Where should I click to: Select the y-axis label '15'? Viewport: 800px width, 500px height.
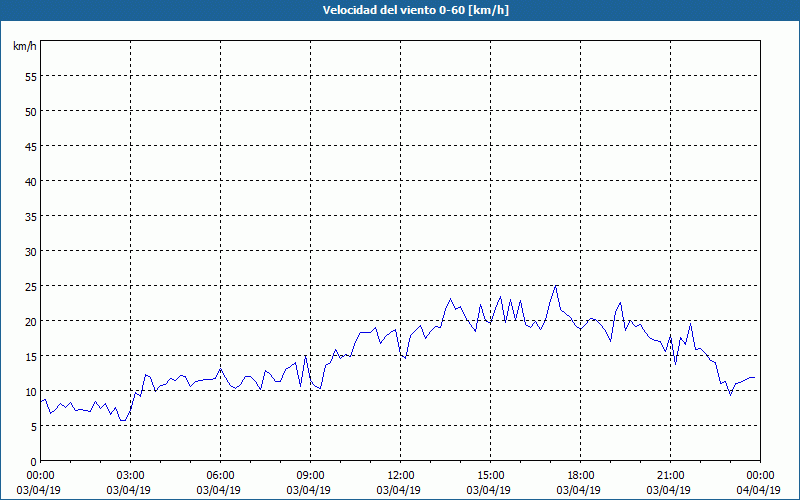point(31,357)
